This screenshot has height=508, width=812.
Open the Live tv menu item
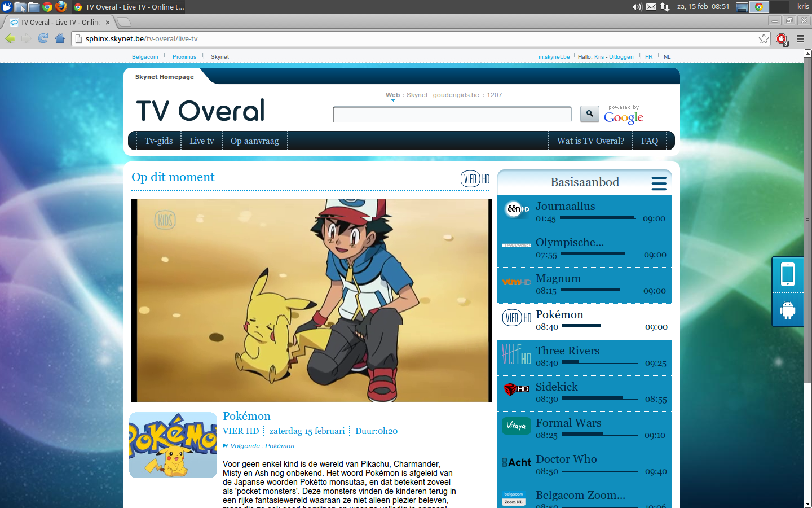(x=201, y=141)
